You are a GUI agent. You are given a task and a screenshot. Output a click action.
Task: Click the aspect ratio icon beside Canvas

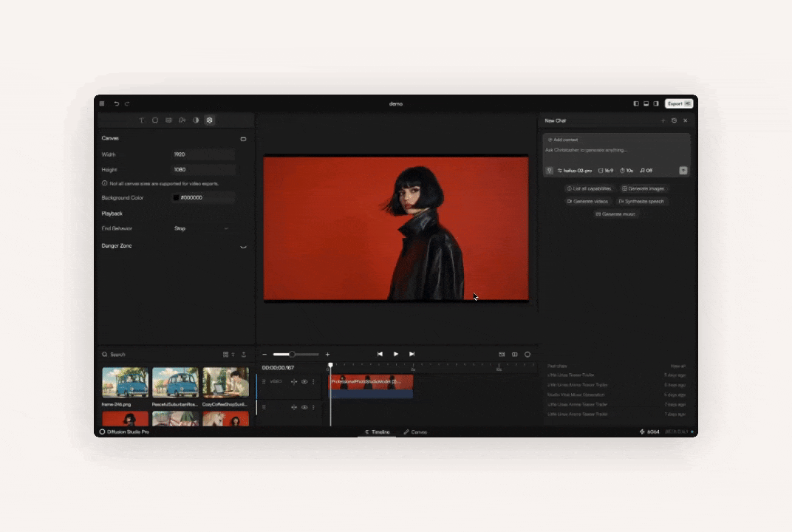coord(244,139)
